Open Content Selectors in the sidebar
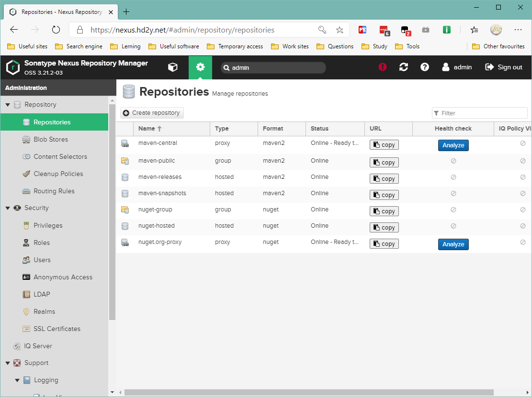This screenshot has height=397, width=532. pos(54,156)
